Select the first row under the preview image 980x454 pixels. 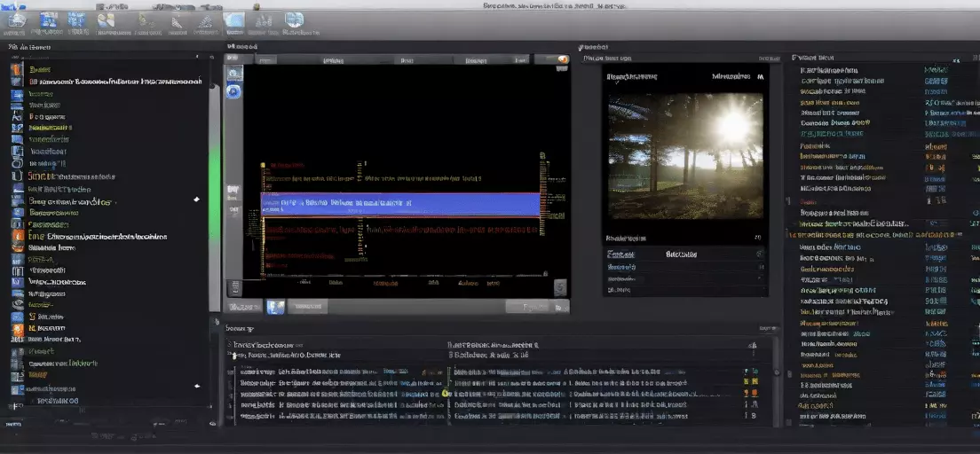(x=685, y=254)
